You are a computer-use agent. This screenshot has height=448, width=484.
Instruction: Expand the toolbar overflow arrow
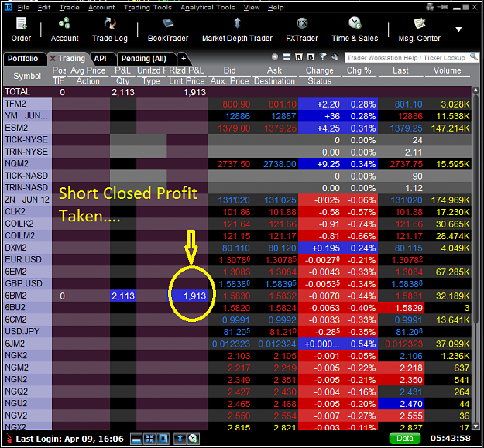click(458, 29)
